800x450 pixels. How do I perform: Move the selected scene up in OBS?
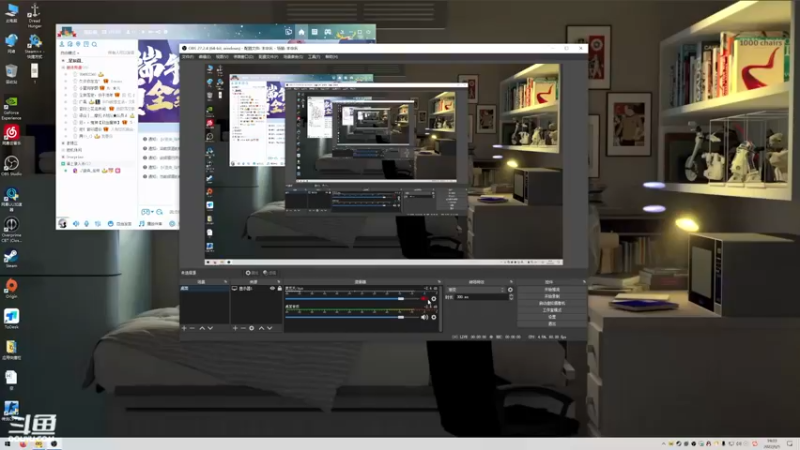coord(202,328)
